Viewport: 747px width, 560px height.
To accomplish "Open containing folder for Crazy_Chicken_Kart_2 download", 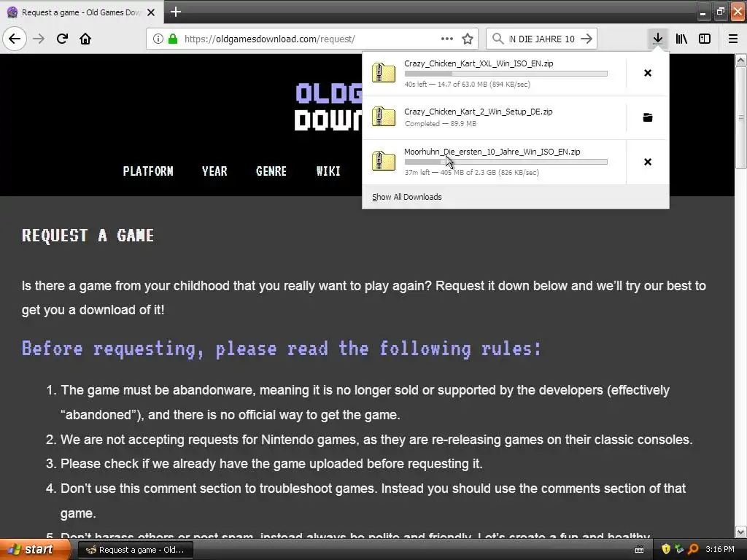I will [x=648, y=117].
